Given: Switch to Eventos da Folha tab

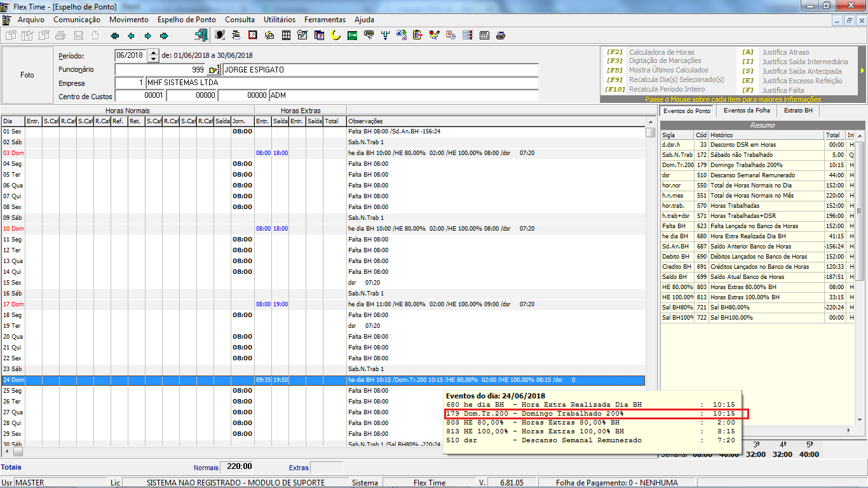Looking at the screenshot, I should coord(747,111).
